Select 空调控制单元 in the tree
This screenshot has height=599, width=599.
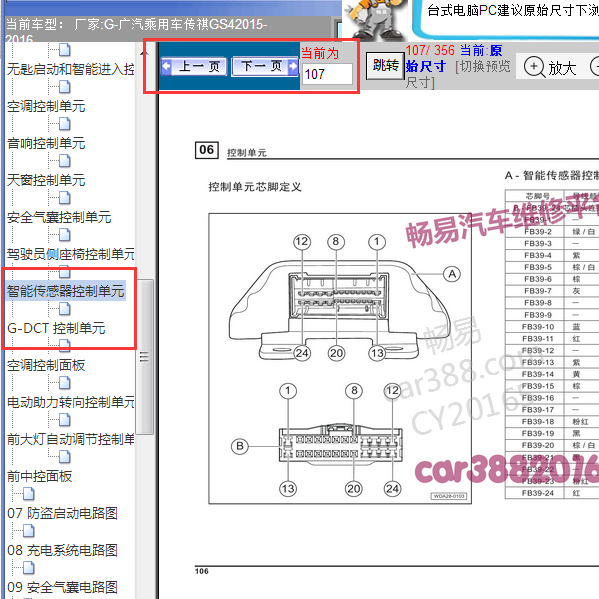pos(46,106)
